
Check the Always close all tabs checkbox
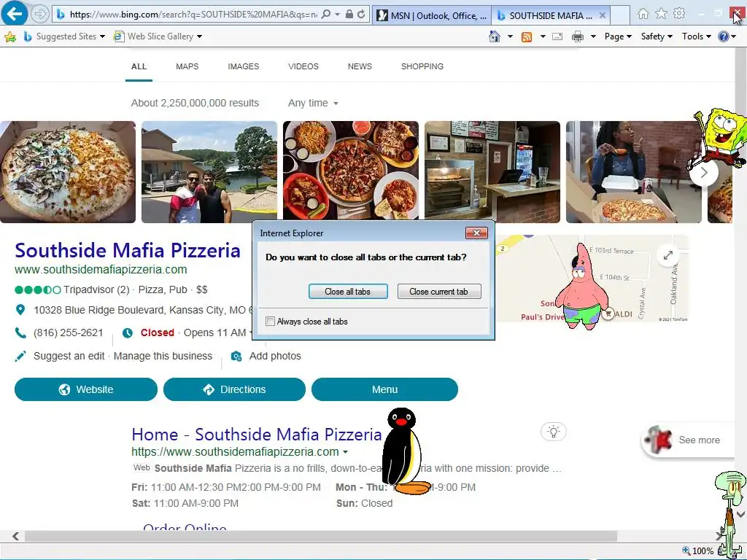click(270, 322)
